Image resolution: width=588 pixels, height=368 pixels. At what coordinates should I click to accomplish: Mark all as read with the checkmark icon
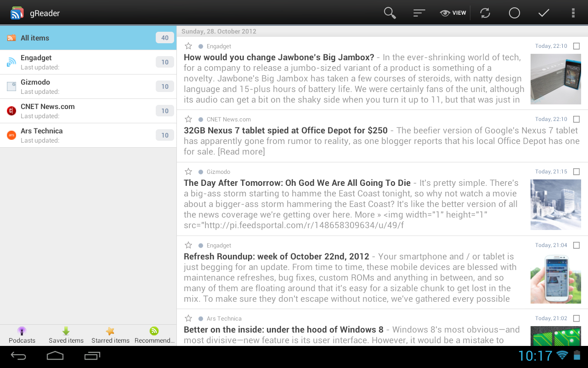pos(544,13)
